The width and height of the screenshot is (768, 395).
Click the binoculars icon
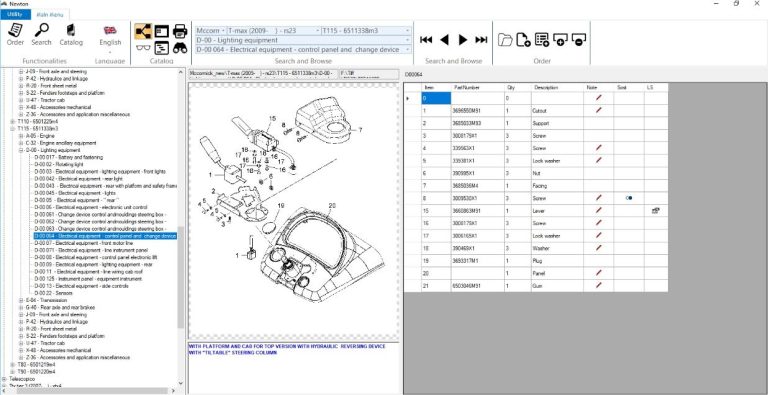(x=180, y=48)
